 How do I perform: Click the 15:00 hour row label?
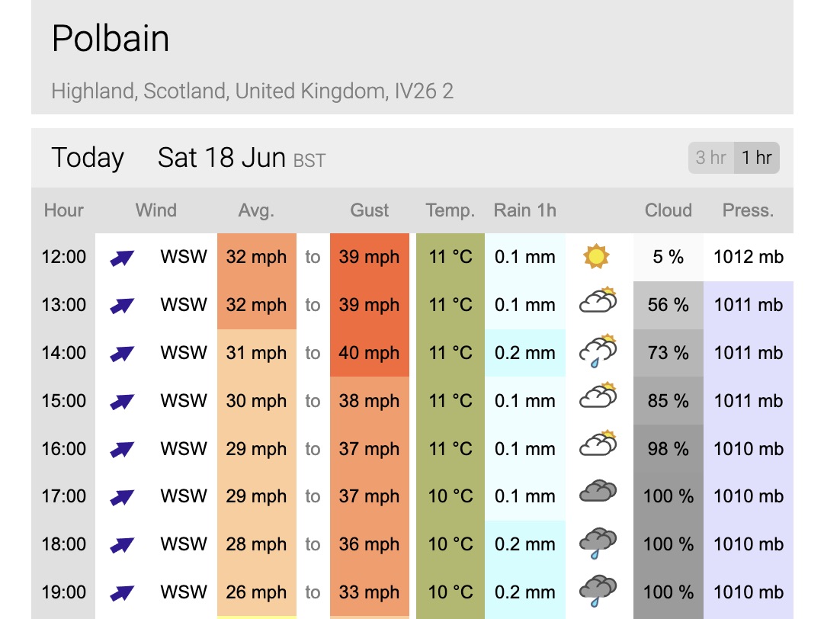pos(64,401)
